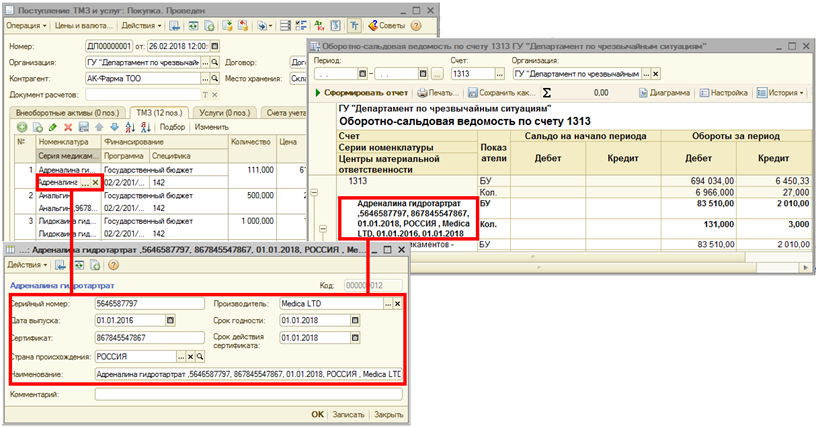Click the Комментарий input field
This screenshot has width=818, height=428.
[248, 394]
